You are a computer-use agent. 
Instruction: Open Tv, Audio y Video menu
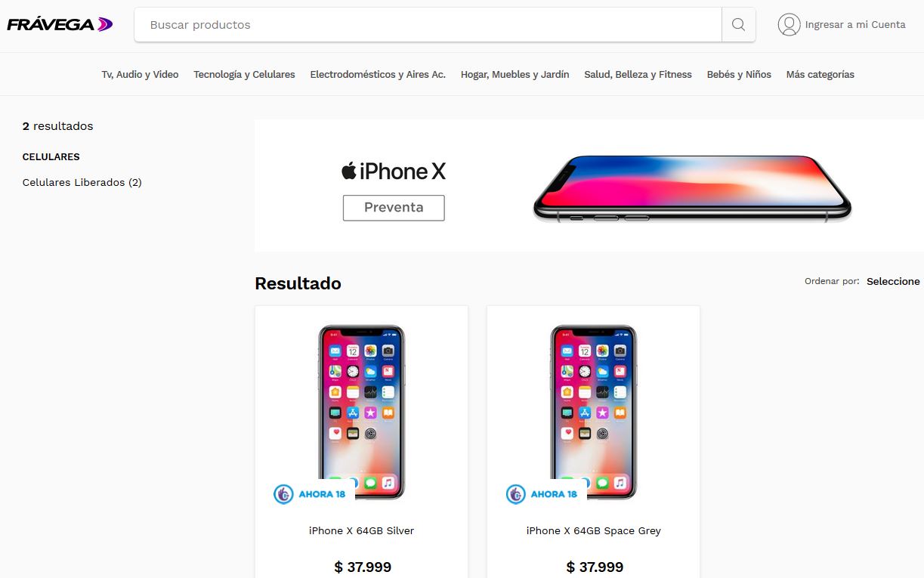140,74
